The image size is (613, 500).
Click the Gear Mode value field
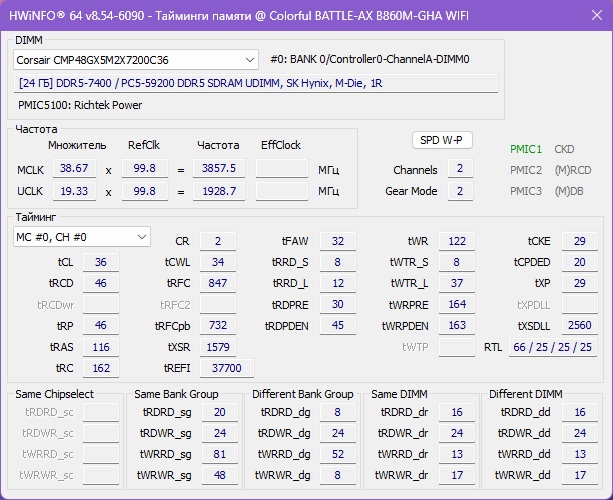pos(460,191)
